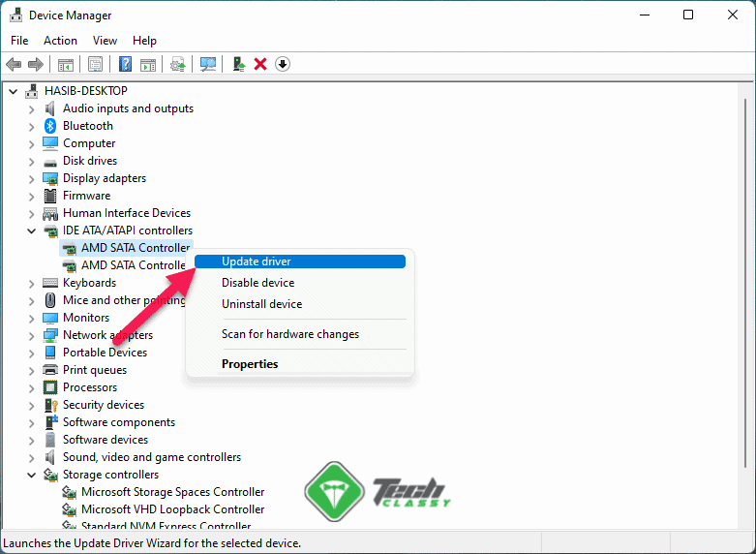Click Scan for hardware changes monitor icon
Screen dimensions: 756x554
pos(208,64)
